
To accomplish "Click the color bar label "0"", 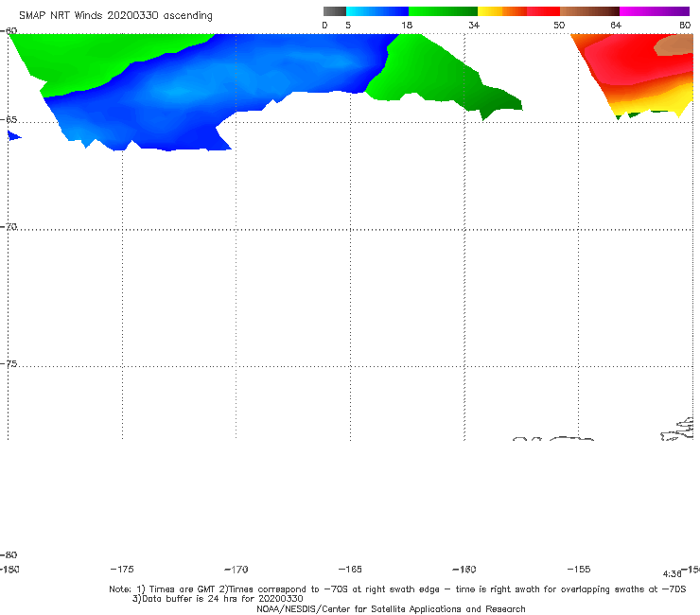I will (x=324, y=26).
